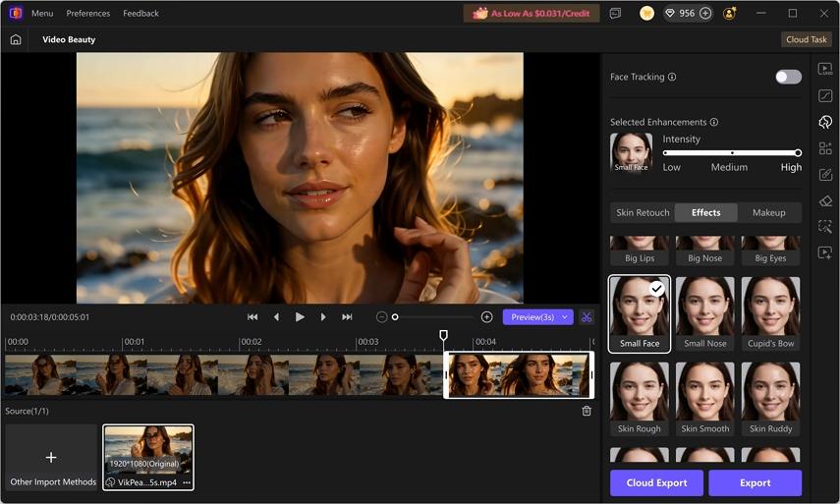Viewport: 840px width, 504px height.
Task: Open Preferences
Action: [x=87, y=14]
